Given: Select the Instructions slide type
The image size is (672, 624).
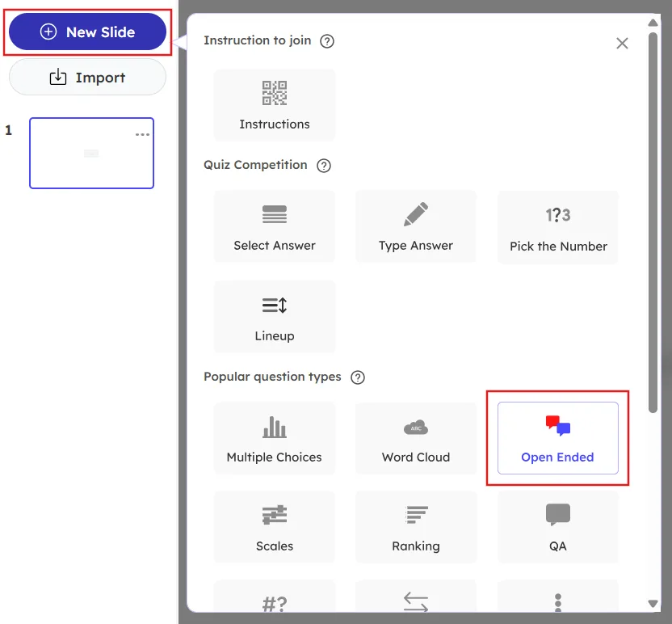Looking at the screenshot, I should point(275,104).
